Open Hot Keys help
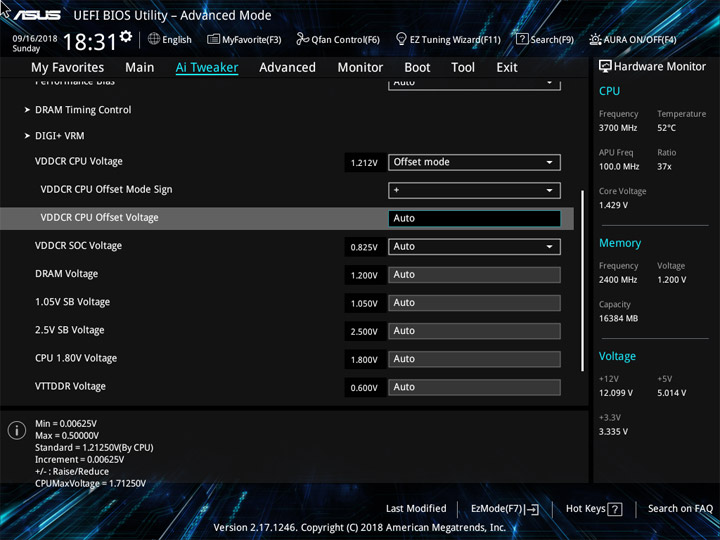Image resolution: width=720 pixels, height=540 pixels. click(594, 509)
